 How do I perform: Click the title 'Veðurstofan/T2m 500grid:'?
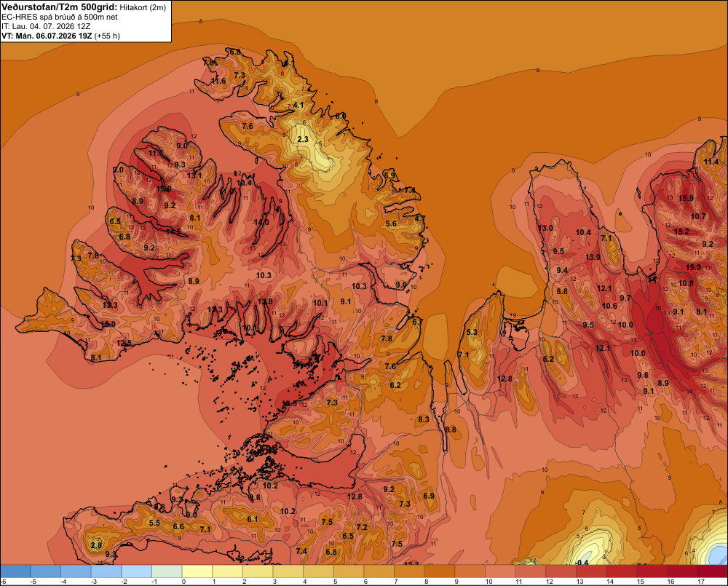[60, 7]
